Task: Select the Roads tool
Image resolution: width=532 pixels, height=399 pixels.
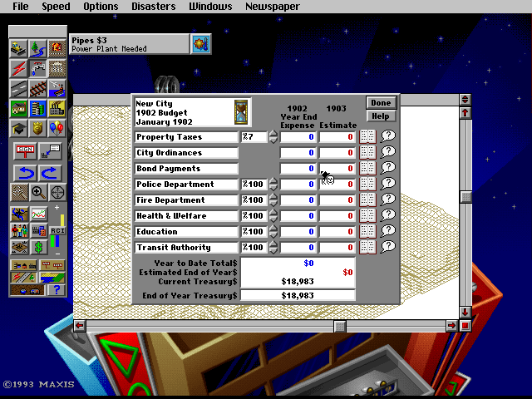Action: tap(18, 88)
